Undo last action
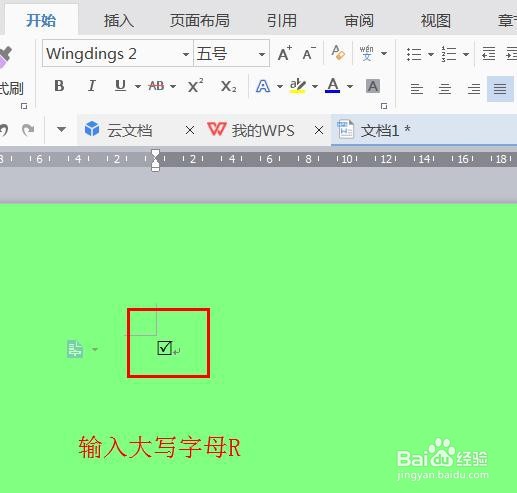Screen dimensions: 517x493 3,130
